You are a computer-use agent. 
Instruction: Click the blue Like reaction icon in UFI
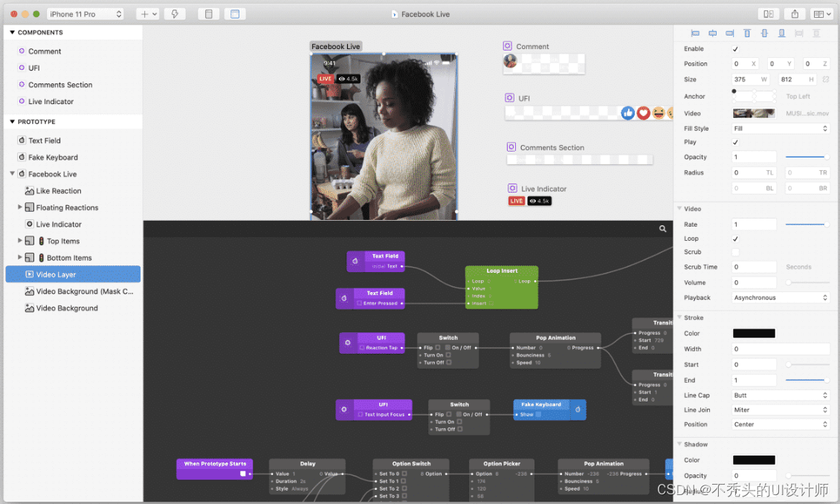point(628,113)
